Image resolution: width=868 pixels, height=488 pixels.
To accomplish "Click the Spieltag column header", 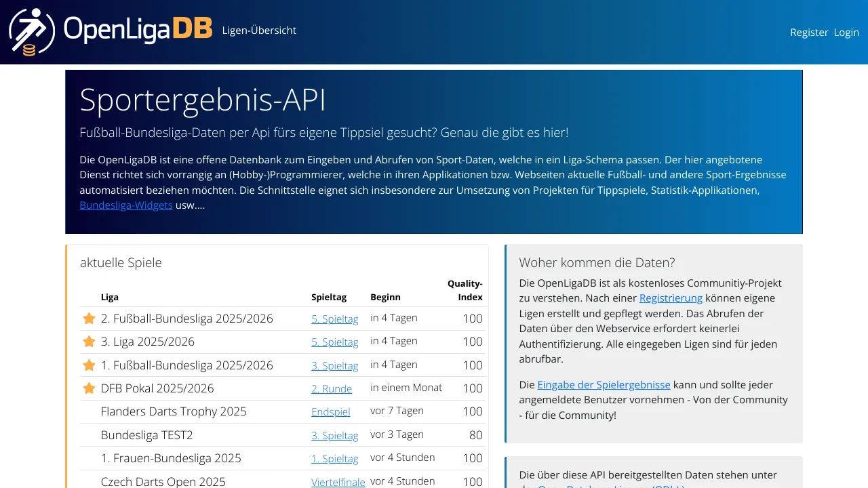I will (x=329, y=298).
